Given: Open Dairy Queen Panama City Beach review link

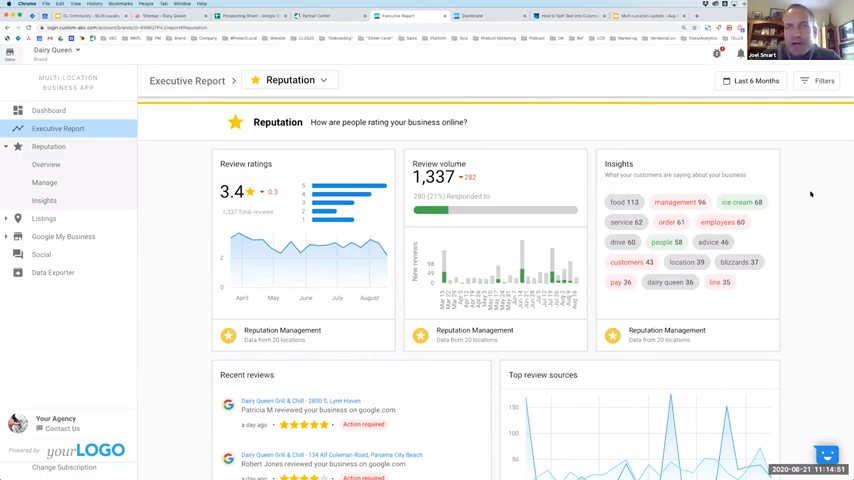Looking at the screenshot, I should pyautogui.click(x=332, y=455).
